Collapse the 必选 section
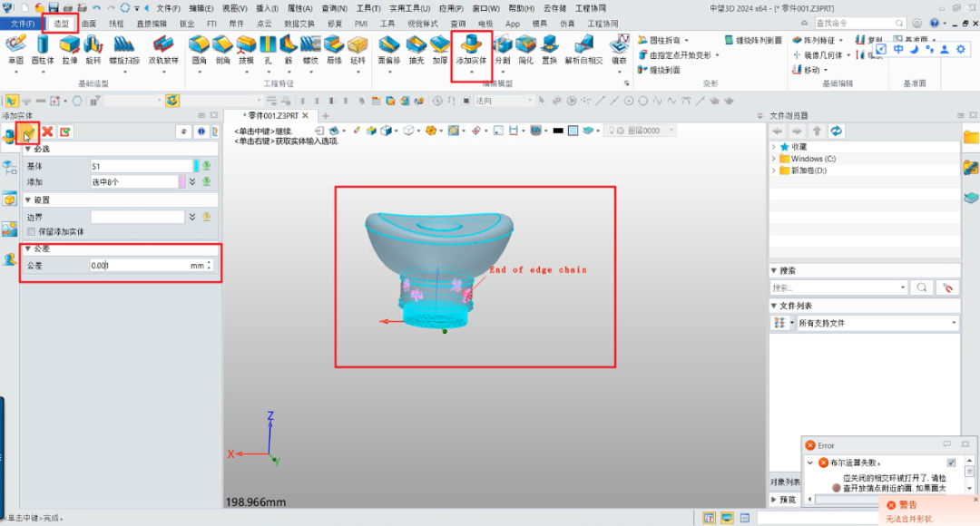The image size is (980, 526). point(27,150)
